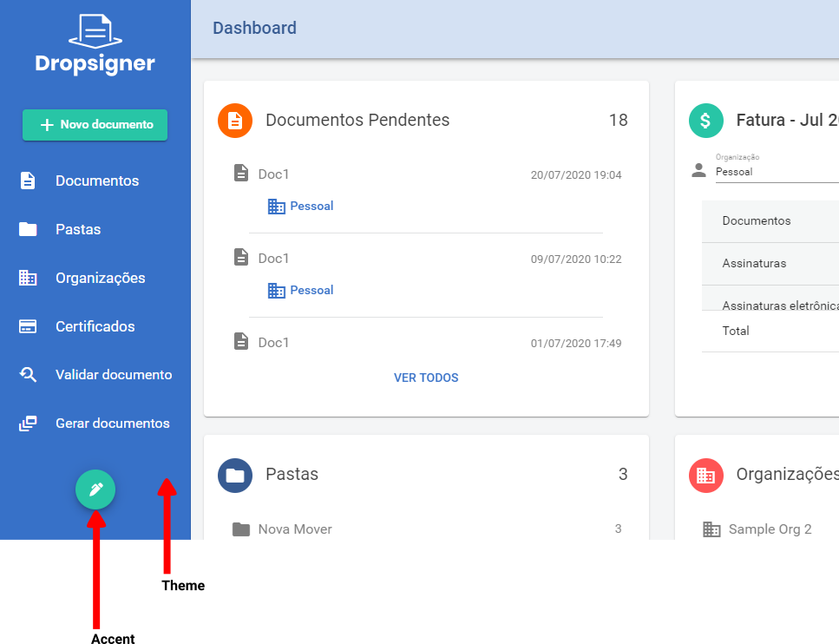839x644 pixels.
Task: Click the Dropsigner logo icon
Action: click(95, 31)
